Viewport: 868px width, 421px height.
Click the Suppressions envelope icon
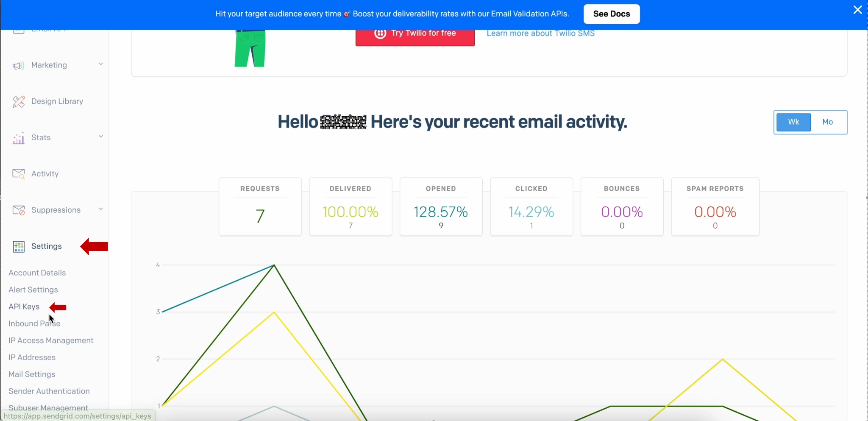point(18,210)
